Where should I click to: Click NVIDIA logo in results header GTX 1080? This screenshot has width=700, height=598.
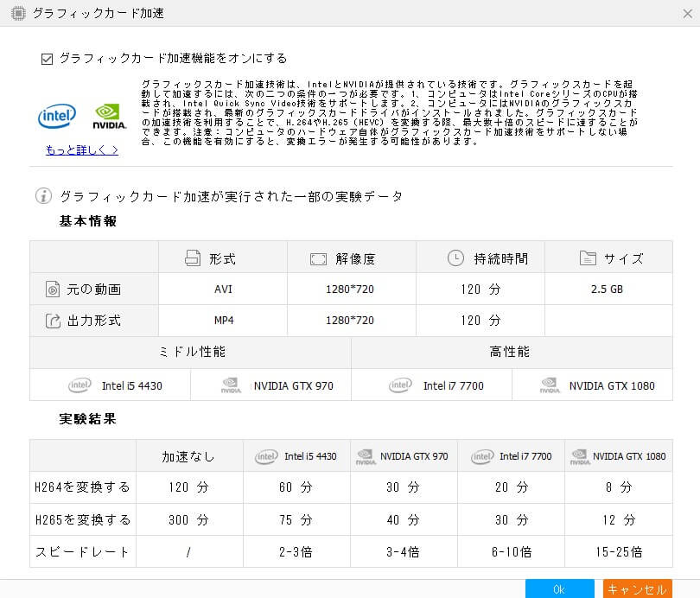[x=580, y=456]
